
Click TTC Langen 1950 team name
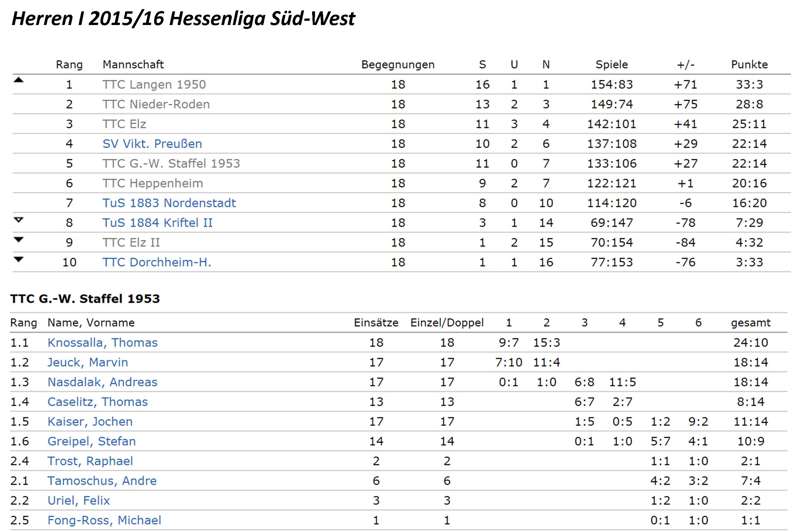(x=154, y=84)
